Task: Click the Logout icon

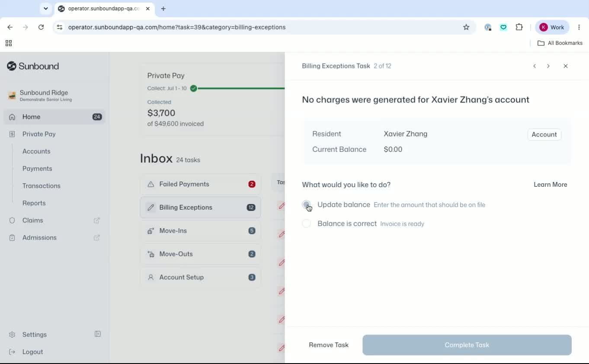Action: coord(12,352)
